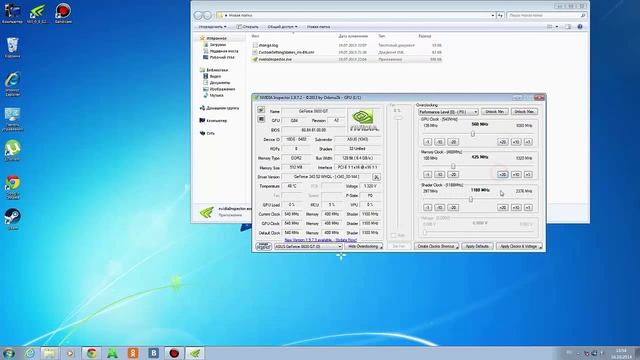This screenshot has width=640, height=360.
Task: Click the GPU Clock slider handle
Action: tap(473, 133)
